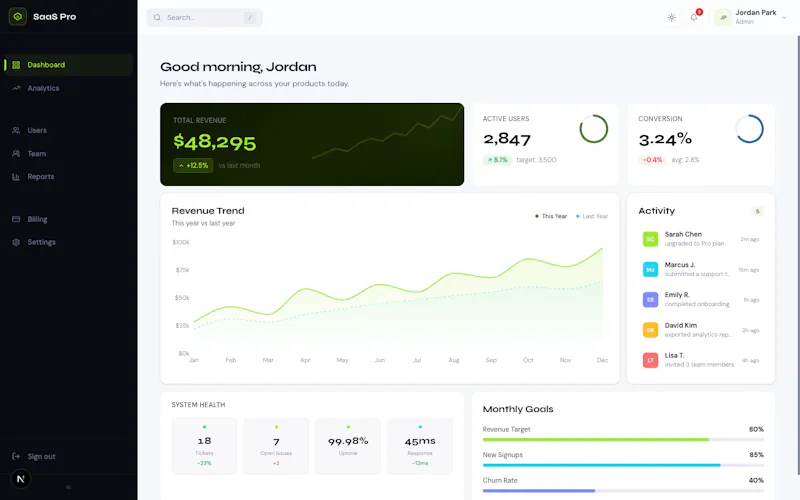Click Marcus J.'s MJ avatar
The image size is (800, 500).
pos(650,269)
